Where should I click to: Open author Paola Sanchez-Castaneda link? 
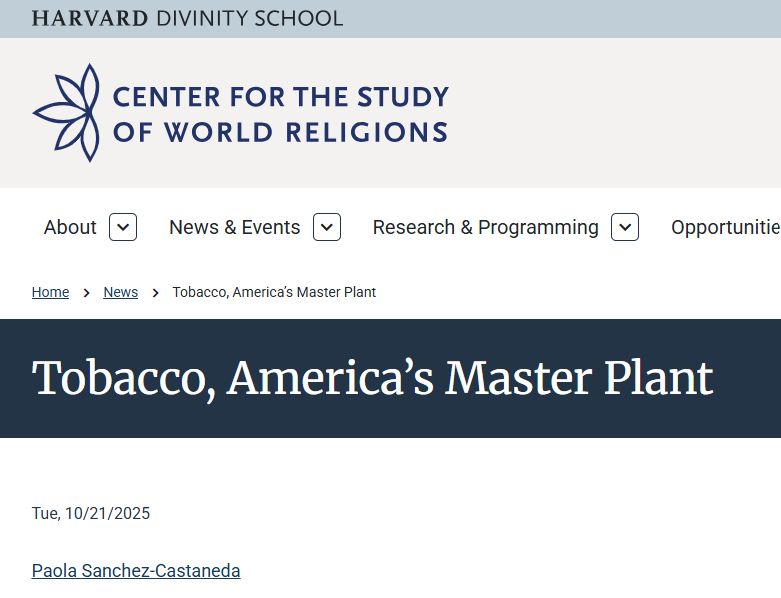(136, 571)
